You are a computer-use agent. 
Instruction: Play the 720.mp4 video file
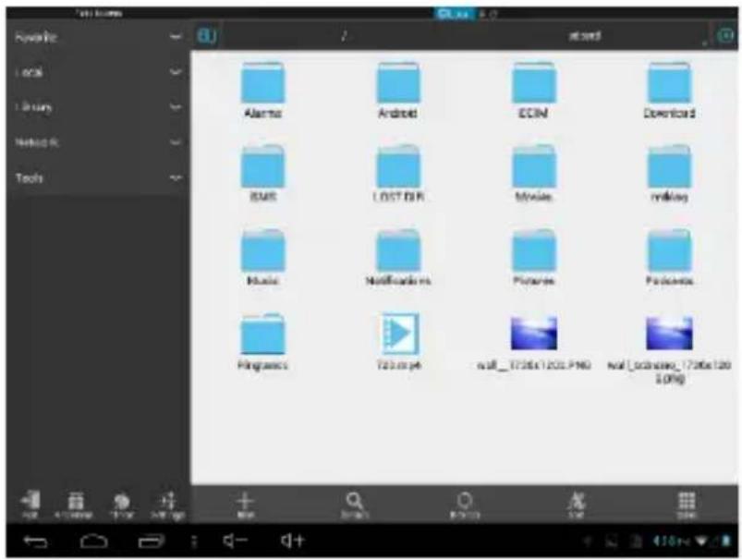398,341
